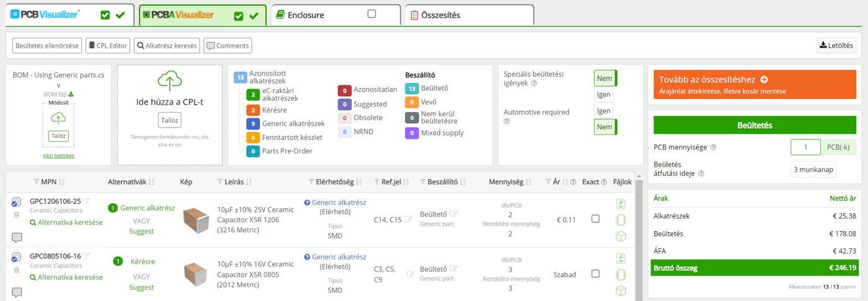
Task: Delete GPC1206106-25 row using trash icon
Action: point(16,215)
